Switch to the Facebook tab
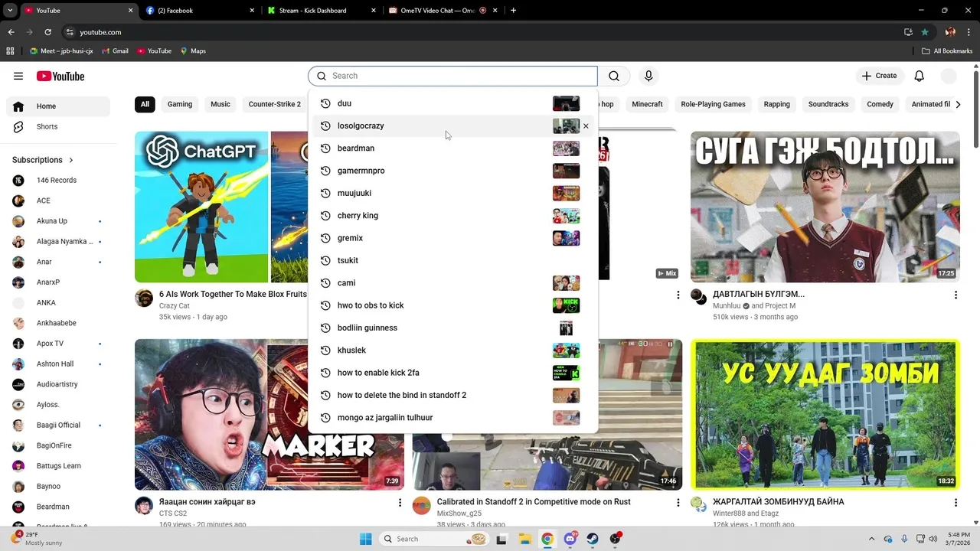The height and width of the screenshot is (551, 980). click(201, 11)
